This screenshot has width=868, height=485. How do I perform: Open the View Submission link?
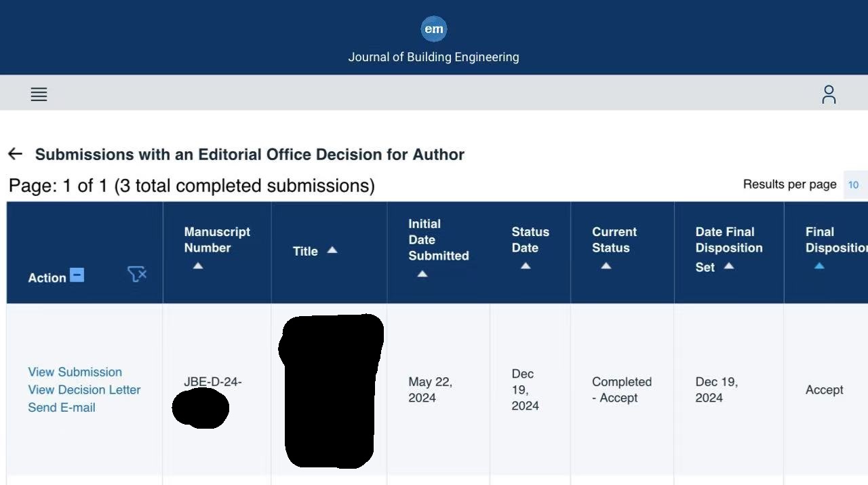click(75, 372)
